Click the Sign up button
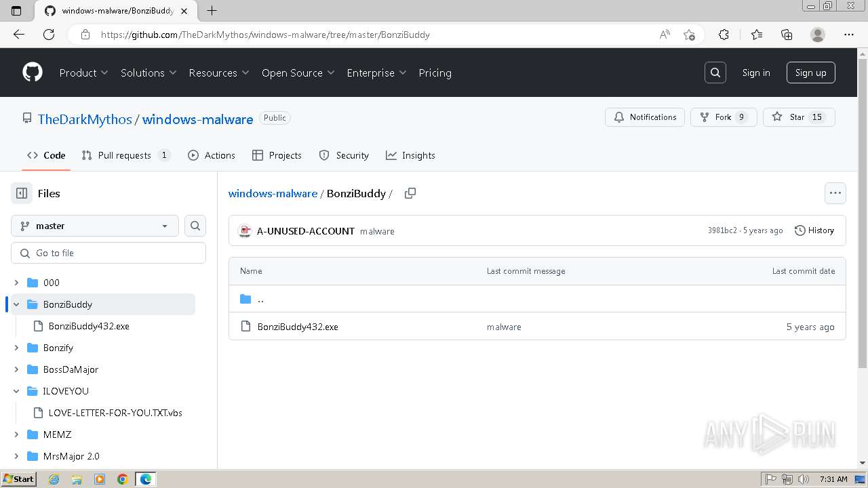The width and height of the screenshot is (868, 488). pyautogui.click(x=811, y=73)
